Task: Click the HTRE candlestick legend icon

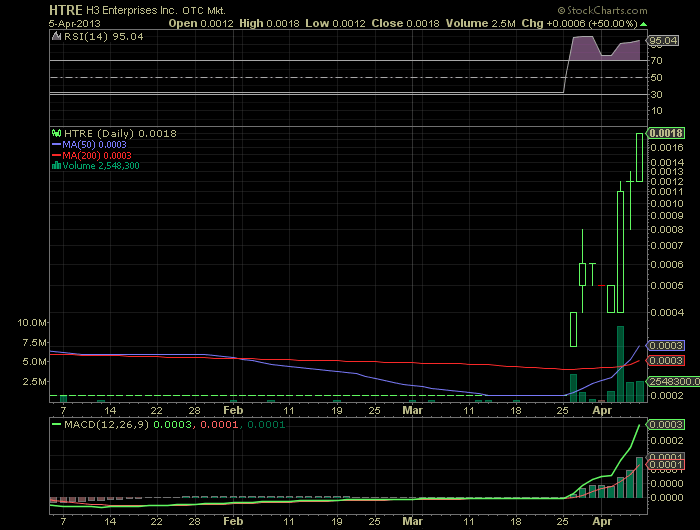Action: pos(56,133)
